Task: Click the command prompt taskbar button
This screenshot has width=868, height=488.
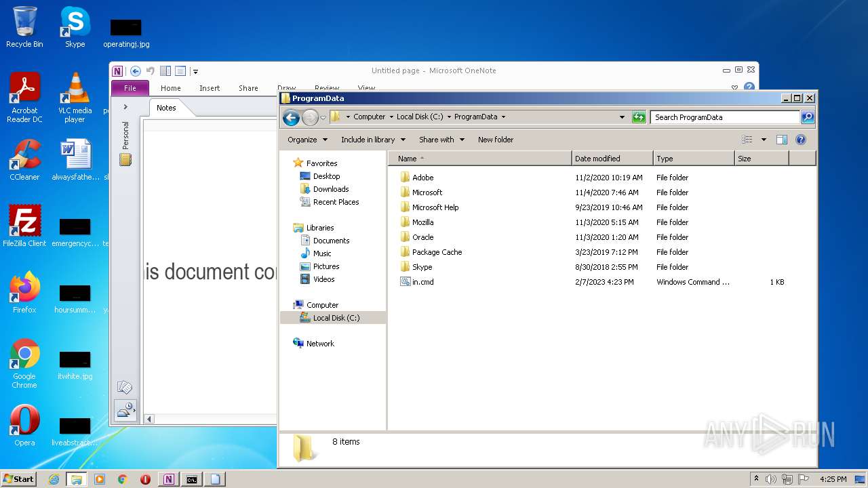Action: (x=192, y=479)
